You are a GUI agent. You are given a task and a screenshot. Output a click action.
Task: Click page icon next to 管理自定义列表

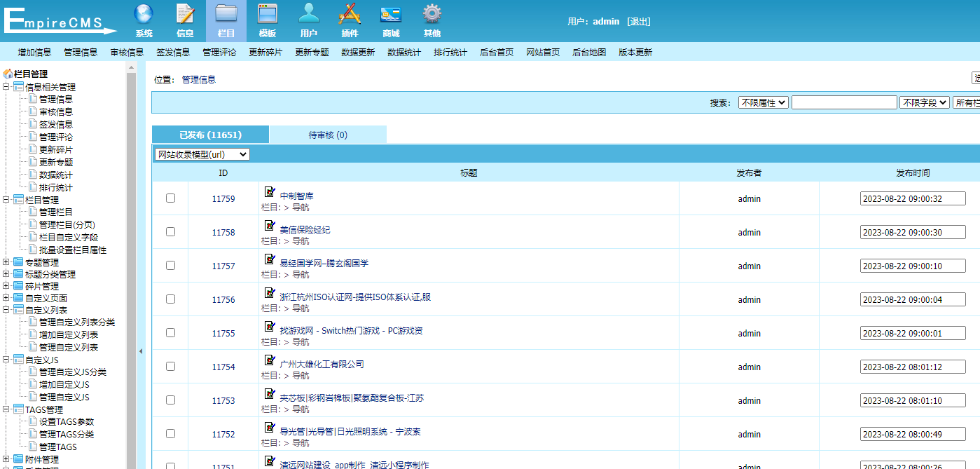(32, 347)
